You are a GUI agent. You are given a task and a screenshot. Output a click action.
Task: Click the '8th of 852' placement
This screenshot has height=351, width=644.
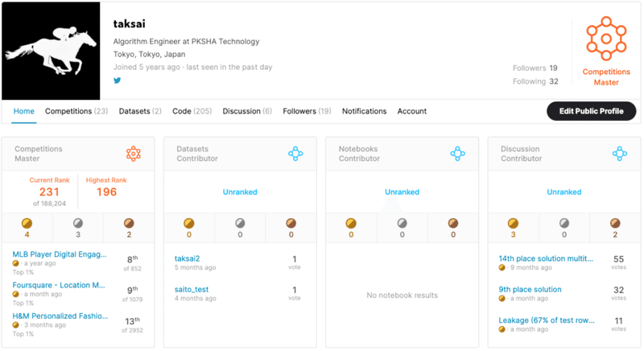pyautogui.click(x=132, y=263)
